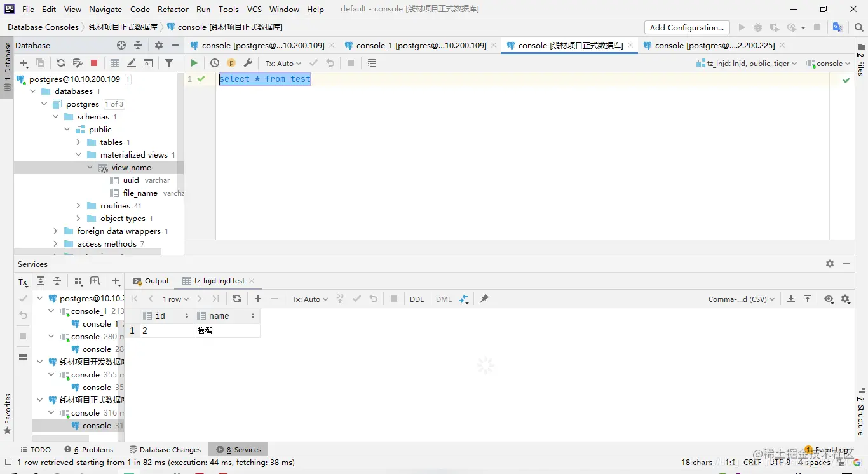
Task: Click the pencil Edit Source icon
Action: (x=132, y=63)
